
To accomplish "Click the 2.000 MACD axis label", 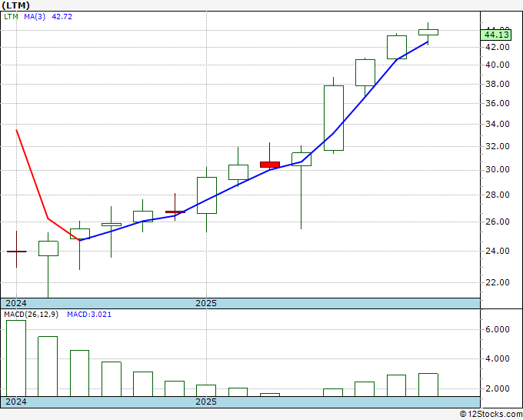I will tap(498, 388).
